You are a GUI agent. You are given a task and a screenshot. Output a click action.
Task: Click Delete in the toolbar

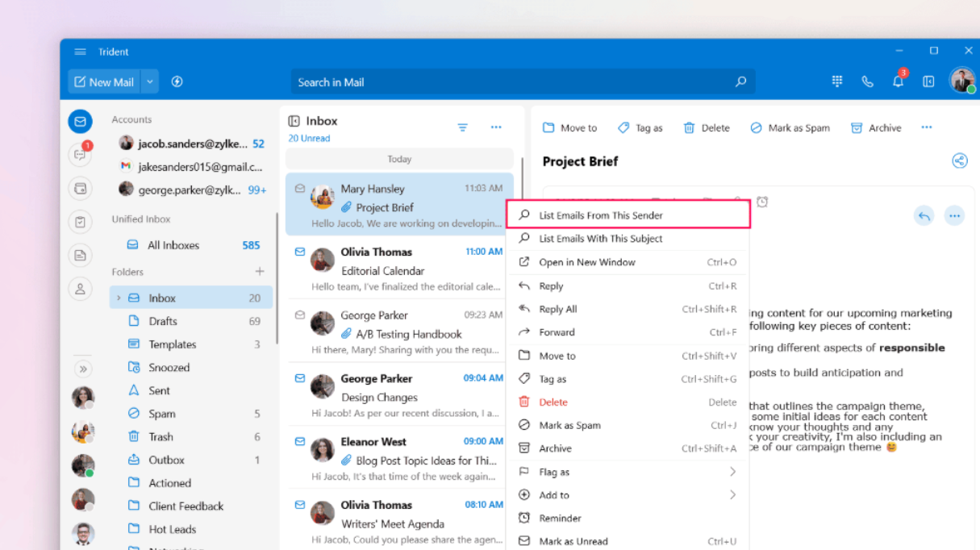[x=707, y=127]
